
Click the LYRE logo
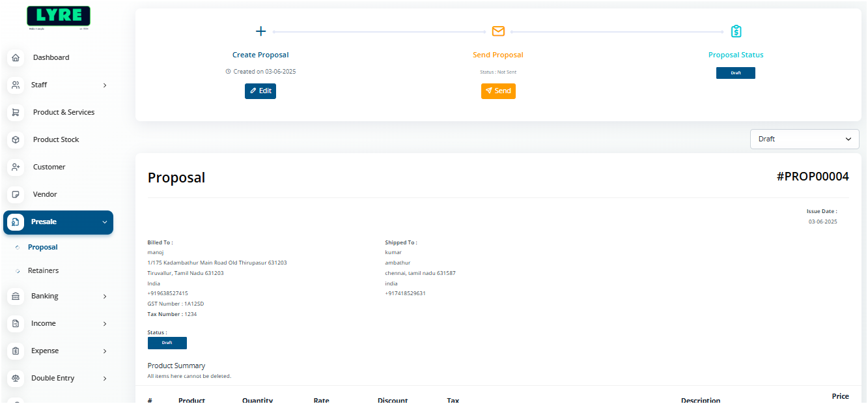pyautogui.click(x=59, y=18)
